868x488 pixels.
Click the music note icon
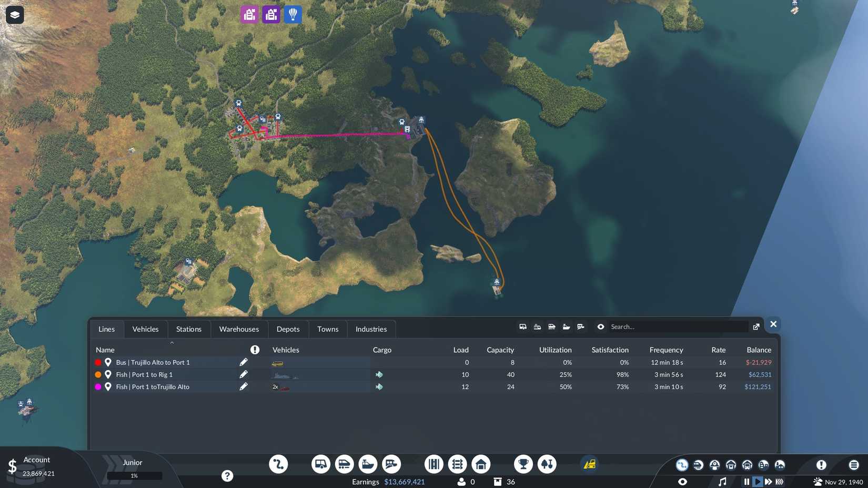click(x=722, y=482)
